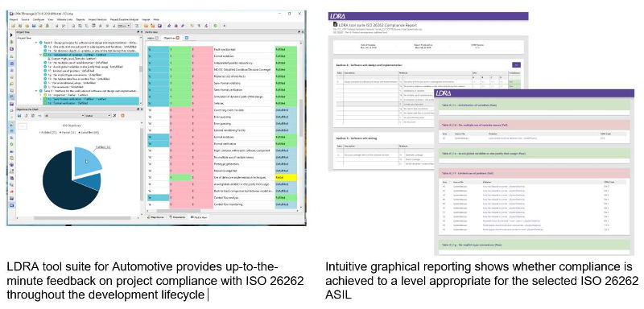644x309 pixels.
Task: Click report bar 1g No implicit type conversions (Pass)
Action: pos(534,245)
